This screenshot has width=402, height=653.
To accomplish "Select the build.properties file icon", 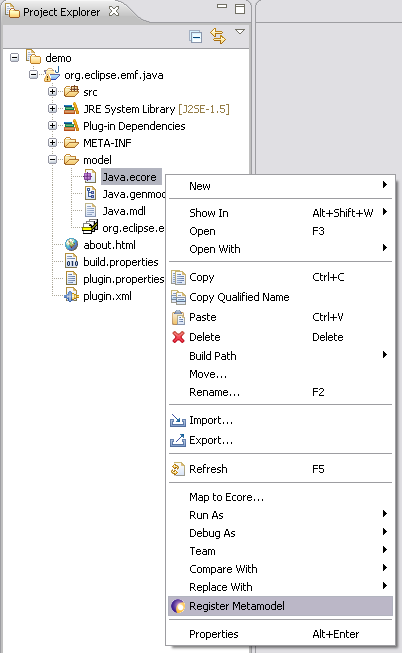I will [71, 262].
